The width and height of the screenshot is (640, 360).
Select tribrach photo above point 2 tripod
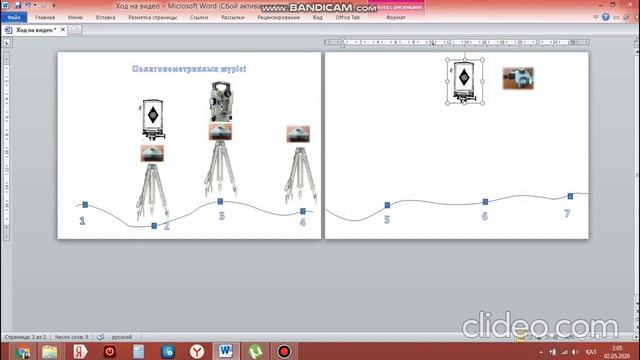click(x=152, y=153)
